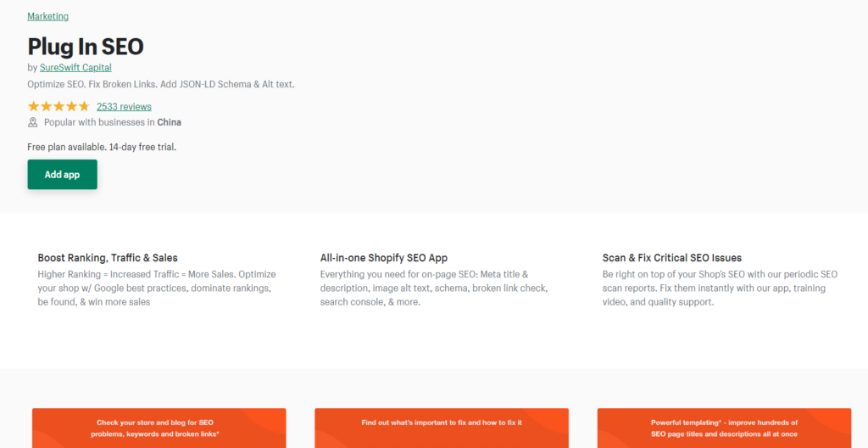Click the "All-in-one Shopify SEO App" heading
868x448 pixels.
384,258
